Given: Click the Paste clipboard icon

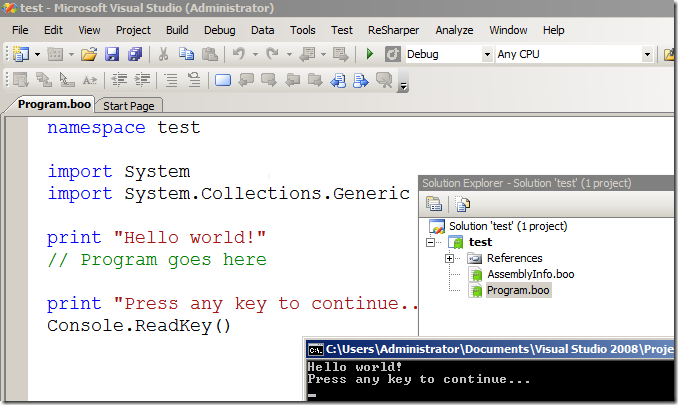Looking at the screenshot, I should 210,54.
